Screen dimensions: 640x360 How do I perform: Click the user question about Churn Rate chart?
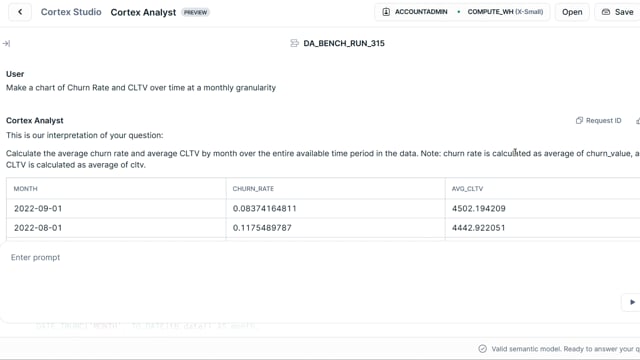pos(141,88)
